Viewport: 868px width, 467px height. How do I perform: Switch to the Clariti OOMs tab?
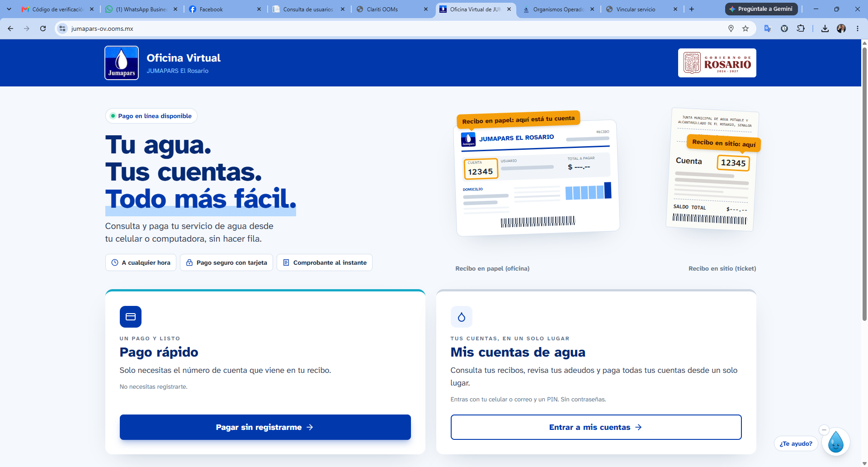392,9
